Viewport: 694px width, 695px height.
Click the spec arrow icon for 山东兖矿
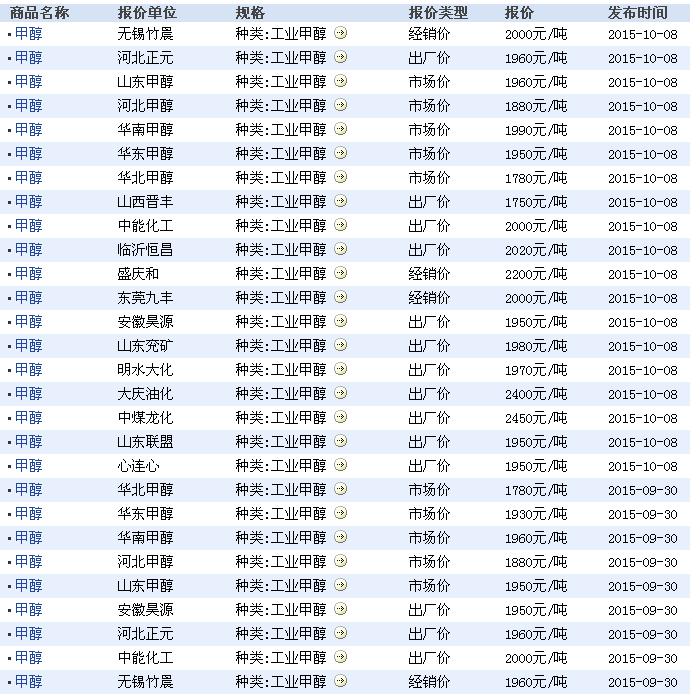coord(340,345)
